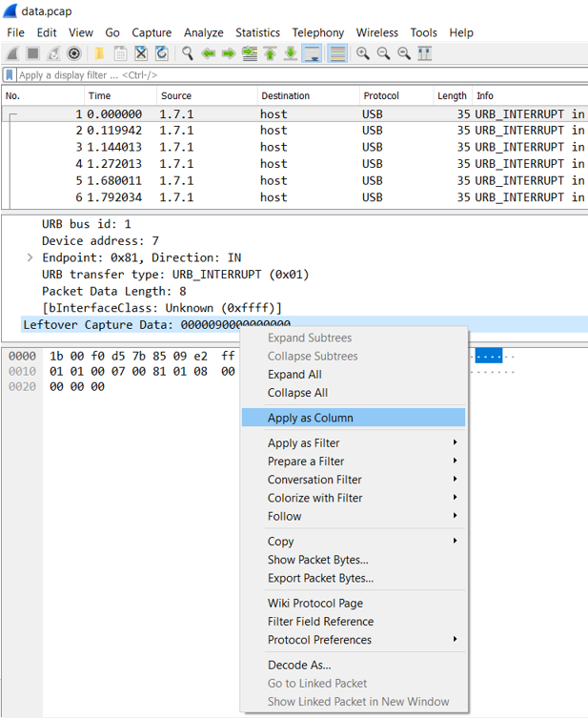Viewport: 588px width, 718px height.
Task: Reload the capture file icon
Action: pos(162,53)
